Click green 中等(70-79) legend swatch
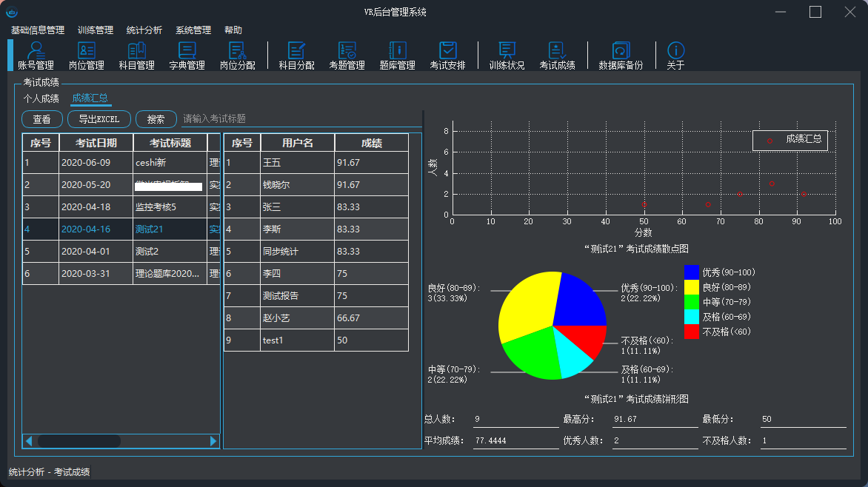This screenshot has height=487, width=868. 692,302
